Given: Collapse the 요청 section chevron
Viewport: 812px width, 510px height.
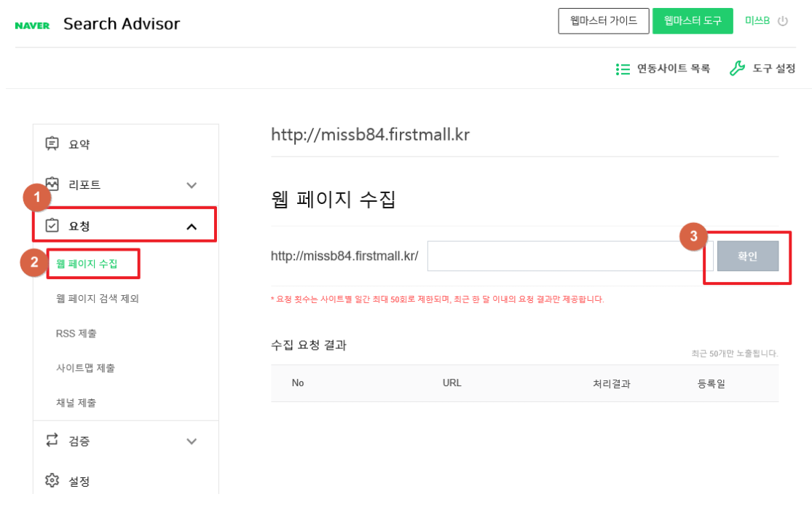Looking at the screenshot, I should click(192, 227).
